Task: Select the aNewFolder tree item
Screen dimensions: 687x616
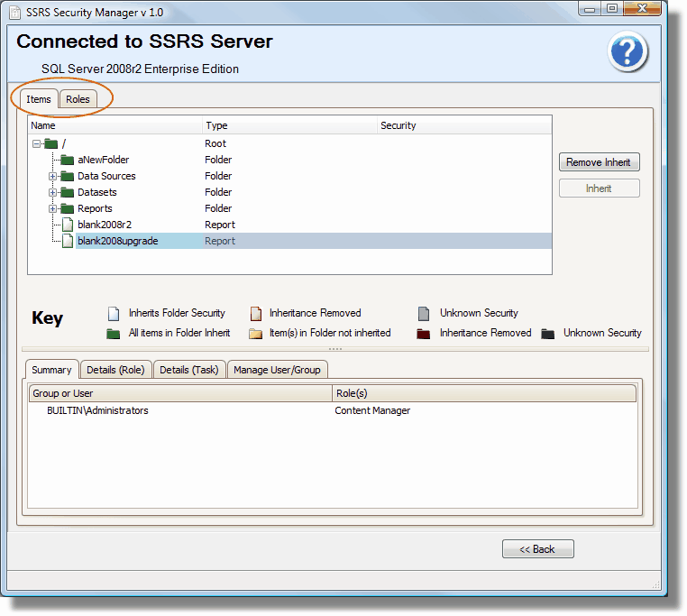Action: click(x=103, y=160)
